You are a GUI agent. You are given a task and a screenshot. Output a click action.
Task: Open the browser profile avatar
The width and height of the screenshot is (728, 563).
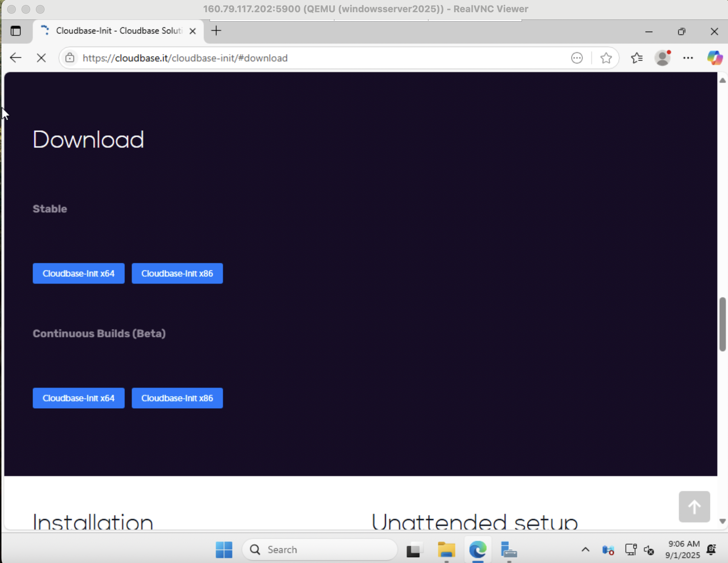click(663, 58)
